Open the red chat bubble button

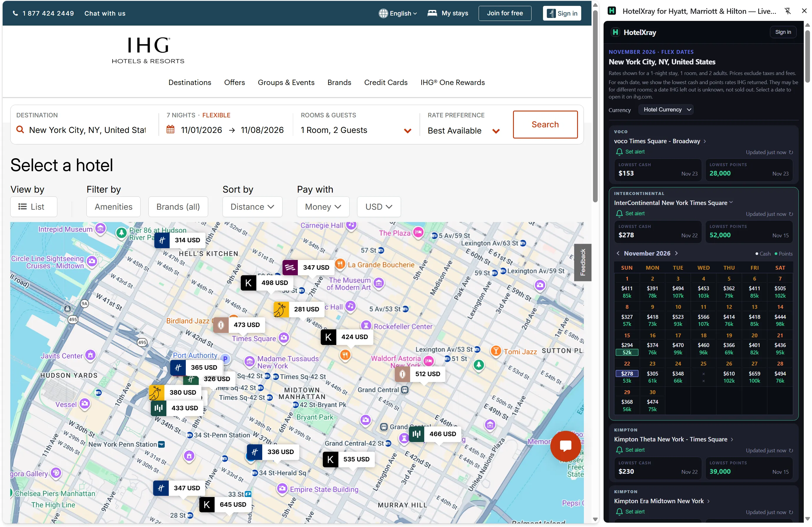565,446
